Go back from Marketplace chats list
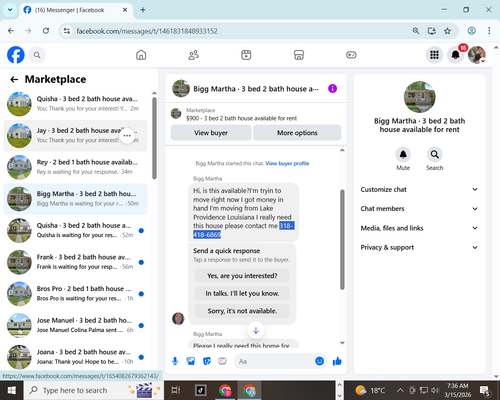This screenshot has height=400, width=500. (x=14, y=79)
